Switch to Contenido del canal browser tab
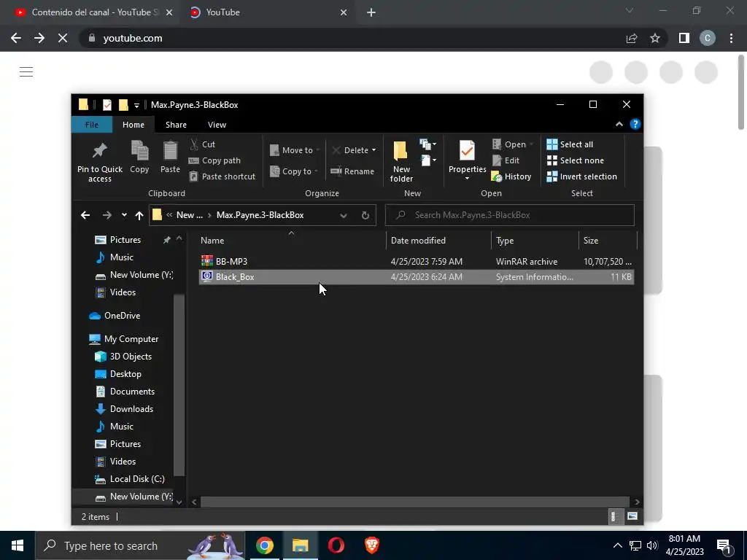747x560 pixels. click(94, 12)
